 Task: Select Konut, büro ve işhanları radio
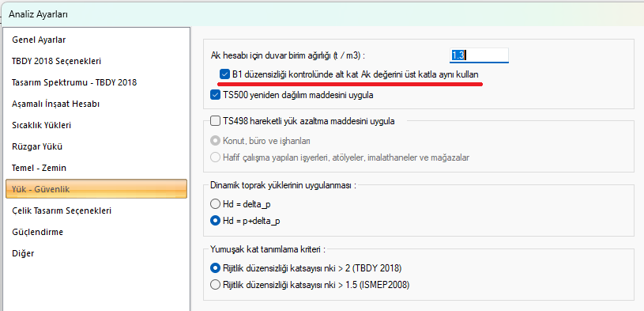[x=215, y=141]
